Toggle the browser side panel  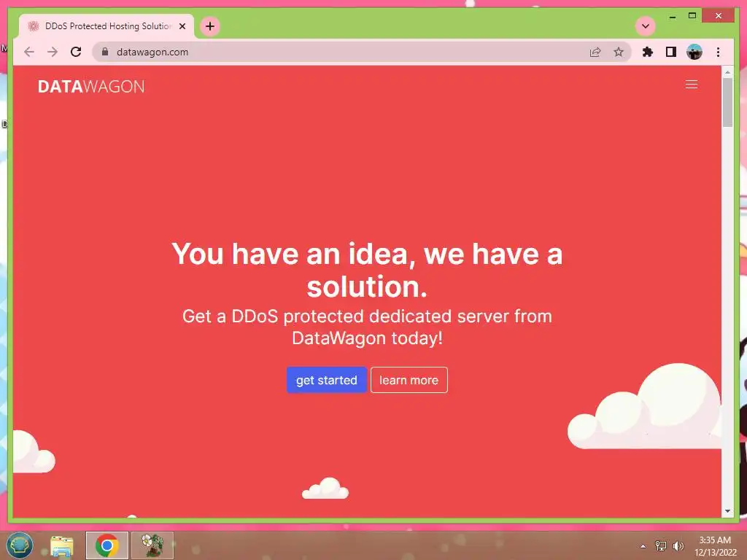coord(671,52)
